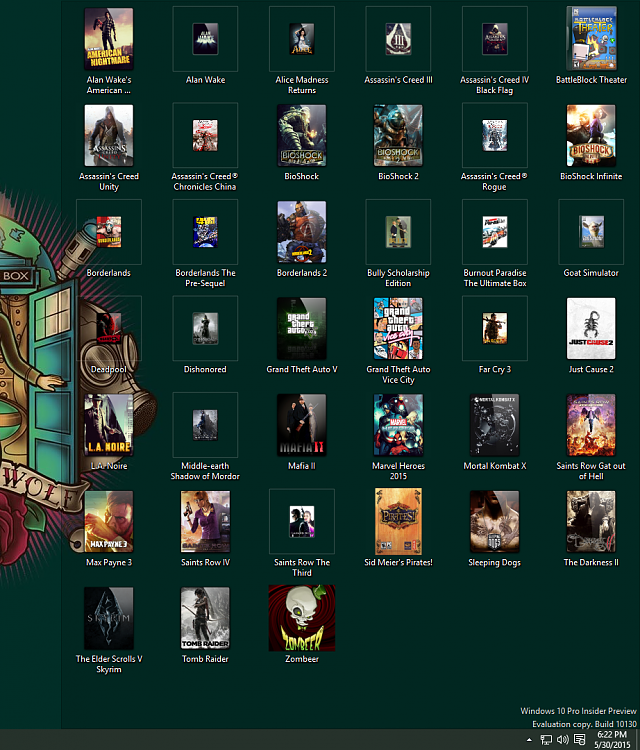Select the Alan Wake desktop shortcut
The width and height of the screenshot is (640, 750).
tap(205, 39)
